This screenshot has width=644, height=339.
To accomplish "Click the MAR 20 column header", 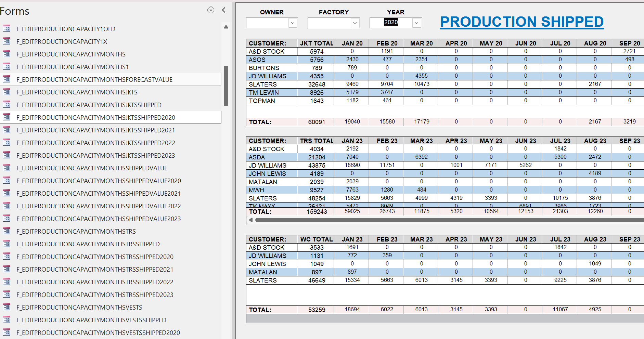I will 422,43.
